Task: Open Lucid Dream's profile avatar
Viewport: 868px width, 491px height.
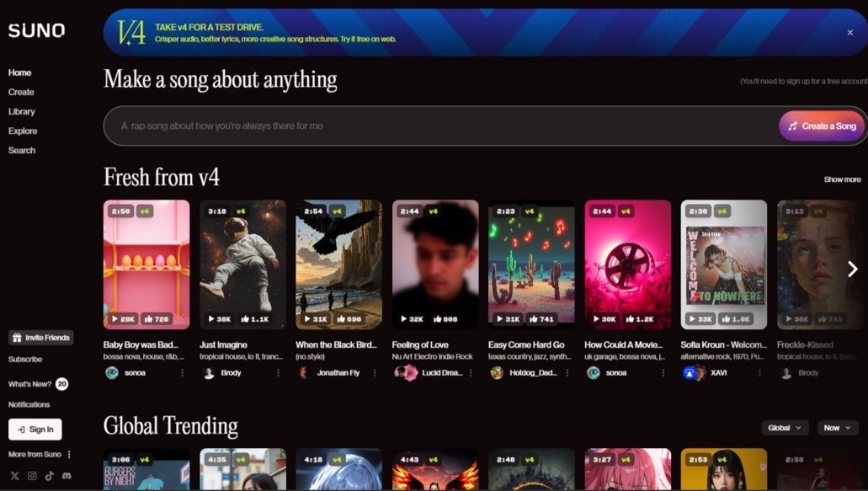Action: pos(406,373)
